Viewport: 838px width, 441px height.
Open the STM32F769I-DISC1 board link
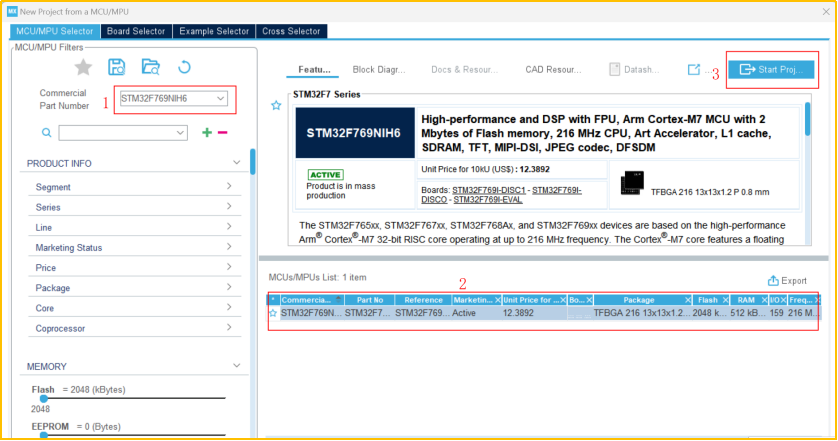pos(489,189)
